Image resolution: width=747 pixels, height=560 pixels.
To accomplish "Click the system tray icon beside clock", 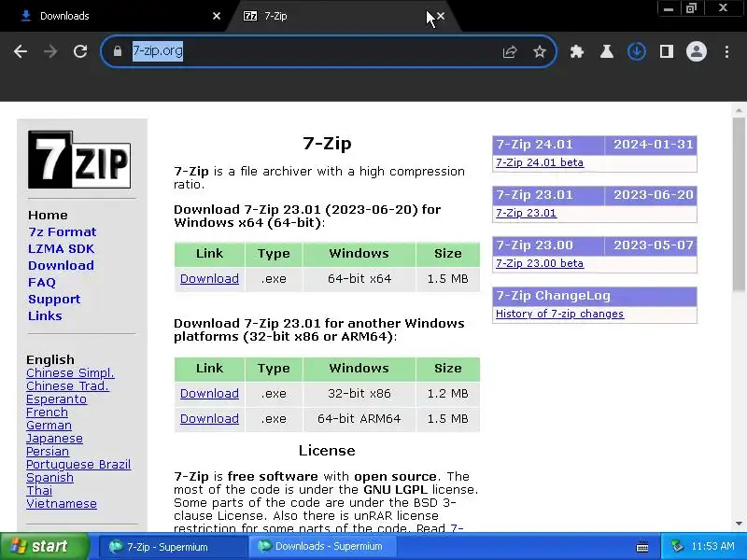I will 677,546.
